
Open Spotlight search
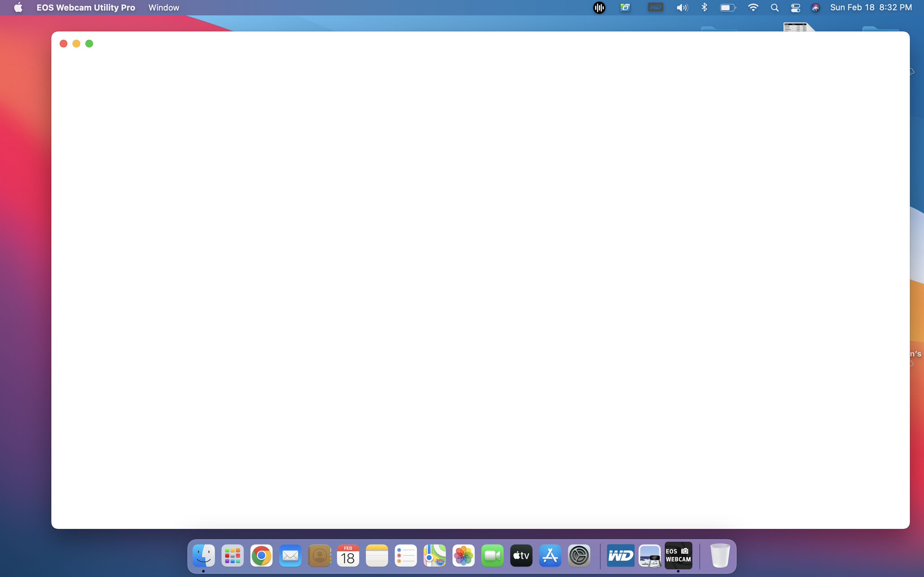pos(775,7)
